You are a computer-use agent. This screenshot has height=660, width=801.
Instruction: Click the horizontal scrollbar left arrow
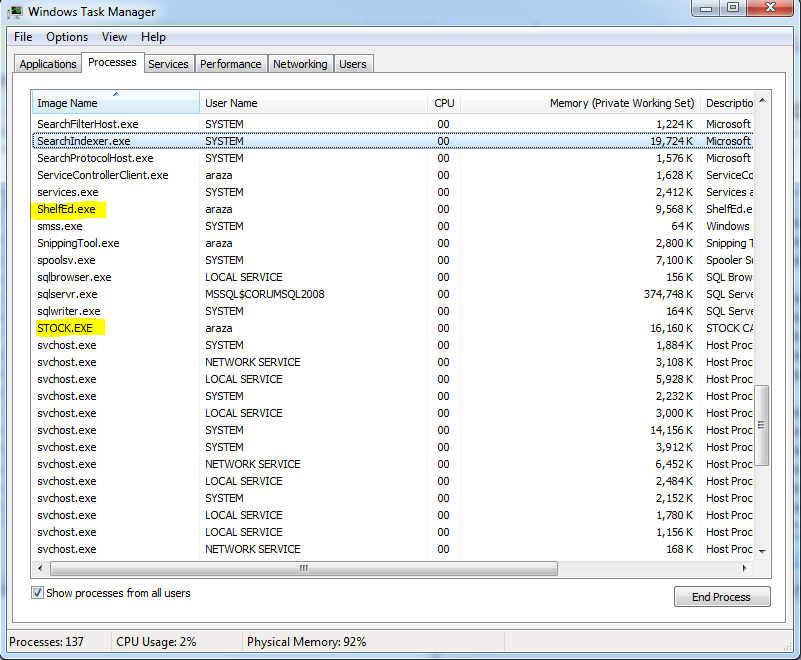click(x=40, y=568)
